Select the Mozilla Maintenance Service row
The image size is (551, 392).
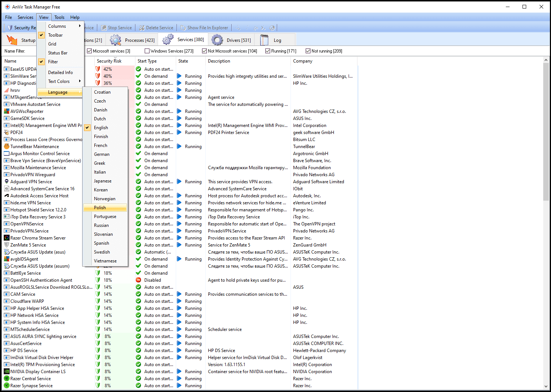[179, 168]
